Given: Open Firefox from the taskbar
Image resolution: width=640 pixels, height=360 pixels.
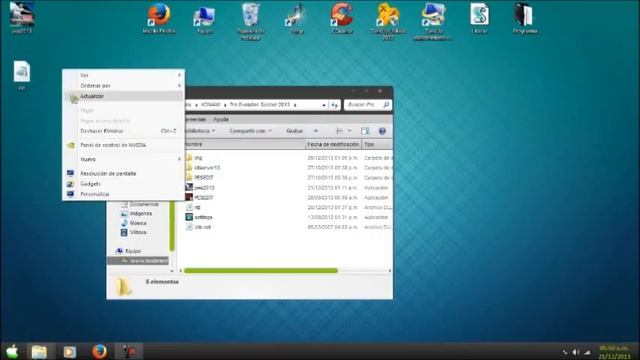Looking at the screenshot, I should pos(99,351).
